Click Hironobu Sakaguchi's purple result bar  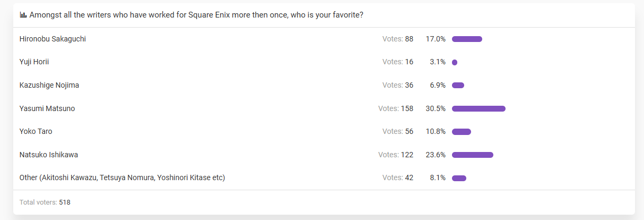pos(467,39)
